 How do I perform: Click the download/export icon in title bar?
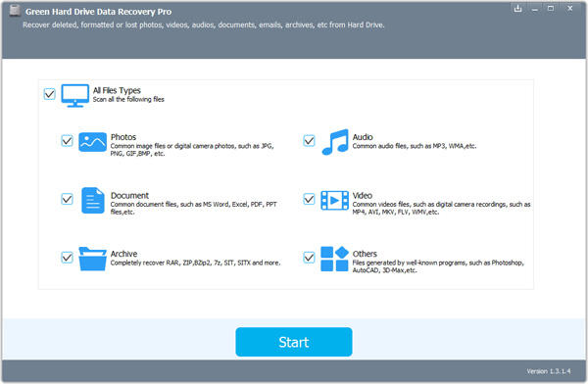pyautogui.click(x=517, y=8)
